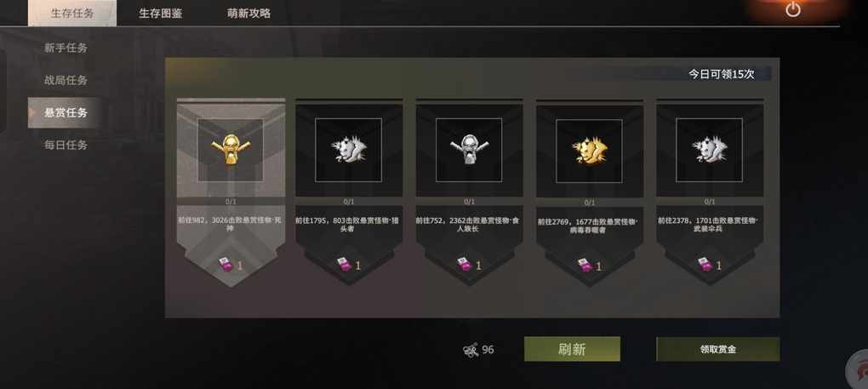Select 新手任务 in the sidebar
868x389 pixels.
coord(66,49)
